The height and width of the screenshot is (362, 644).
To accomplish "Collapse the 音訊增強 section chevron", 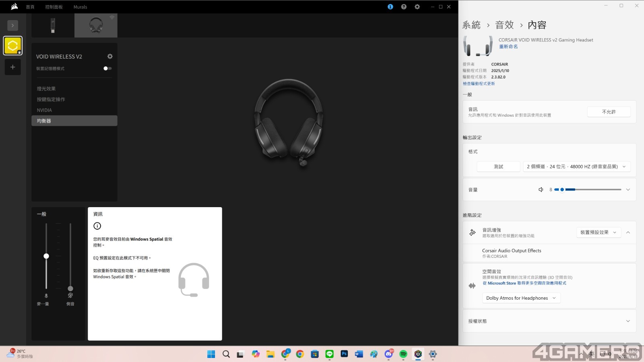I will pos(628,232).
